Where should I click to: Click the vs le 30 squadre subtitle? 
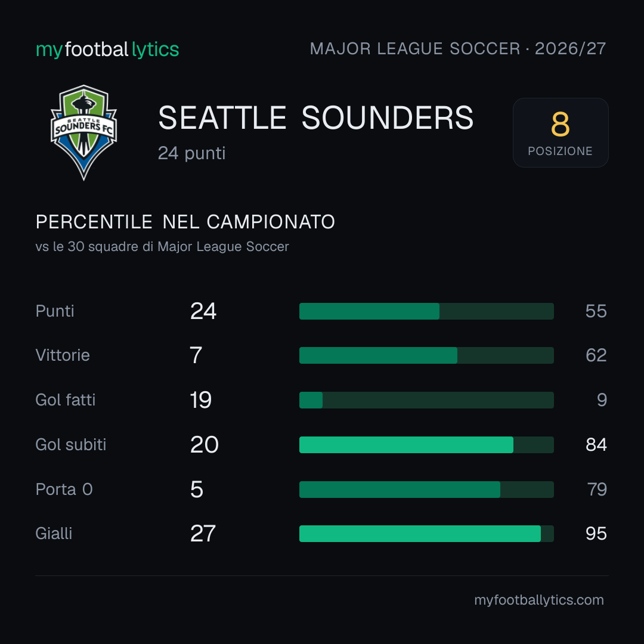pyautogui.click(x=162, y=246)
